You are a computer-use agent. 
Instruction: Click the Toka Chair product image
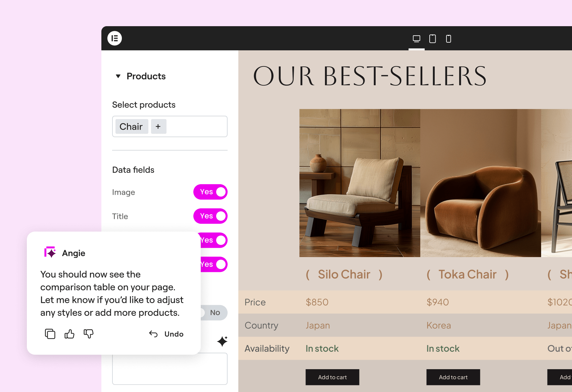coord(481,183)
